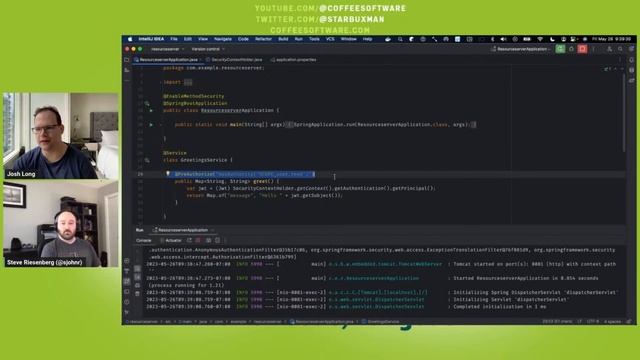
Task: Open the Build menu
Action: (x=283, y=39)
